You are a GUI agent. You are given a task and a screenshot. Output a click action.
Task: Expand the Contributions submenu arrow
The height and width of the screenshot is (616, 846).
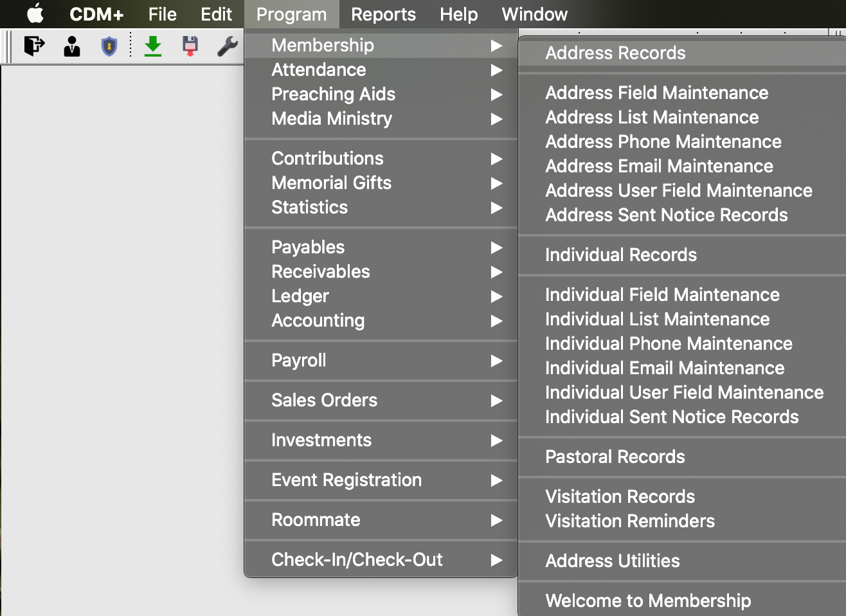[496, 159]
